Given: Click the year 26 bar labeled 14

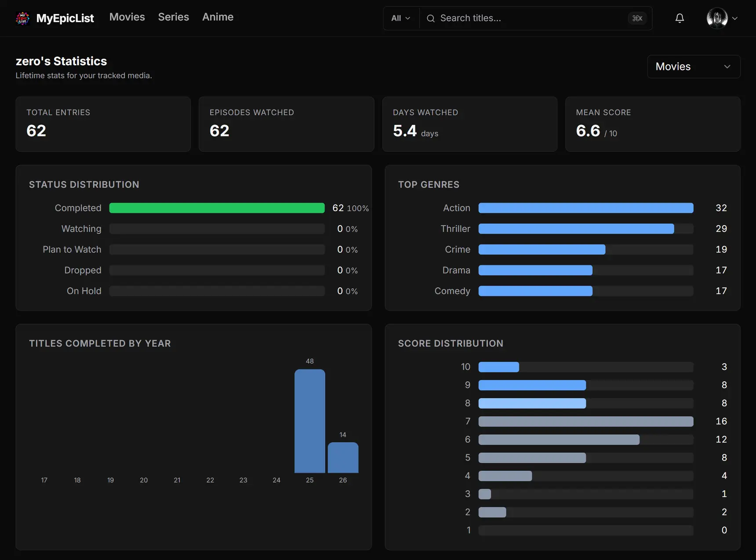Looking at the screenshot, I should [343, 458].
